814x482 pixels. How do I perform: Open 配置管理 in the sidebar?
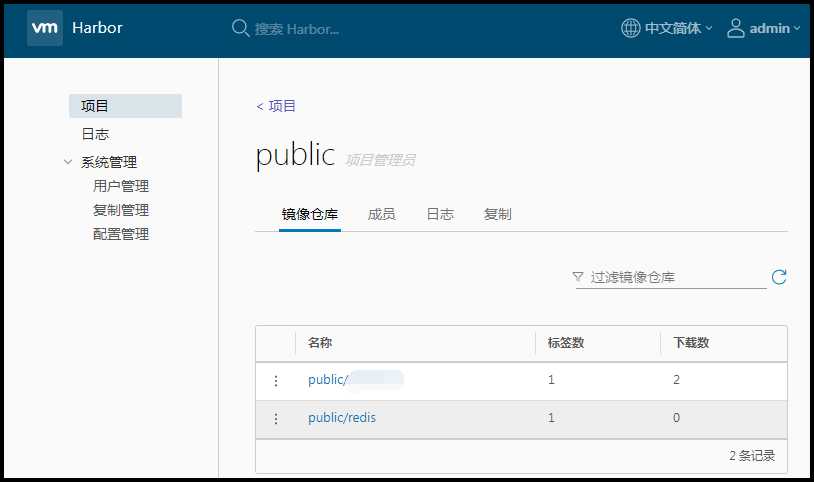(x=121, y=234)
